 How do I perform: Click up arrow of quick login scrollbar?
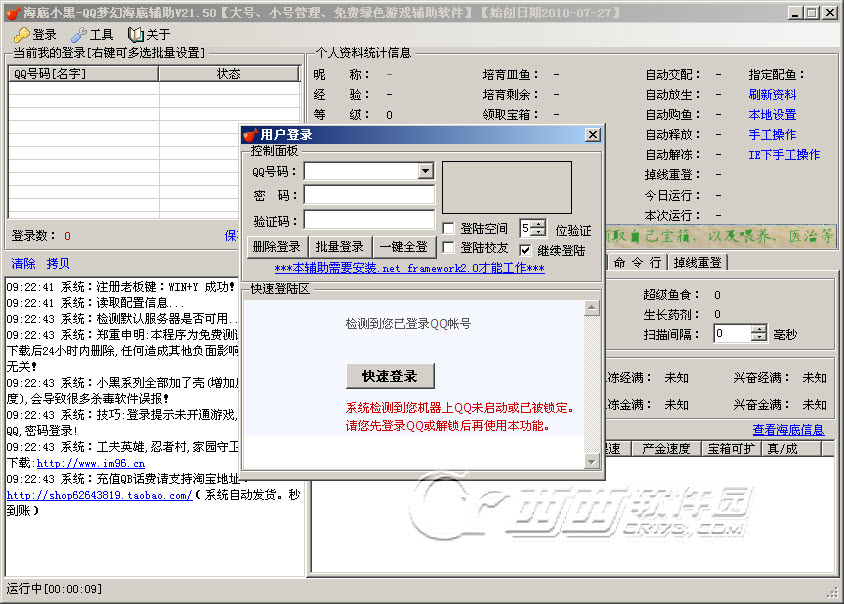(592, 308)
